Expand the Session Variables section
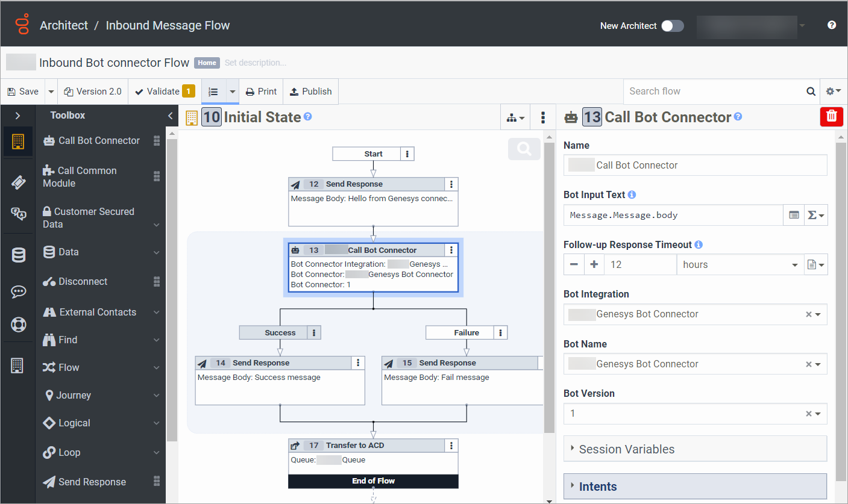This screenshot has width=848, height=504. point(696,449)
